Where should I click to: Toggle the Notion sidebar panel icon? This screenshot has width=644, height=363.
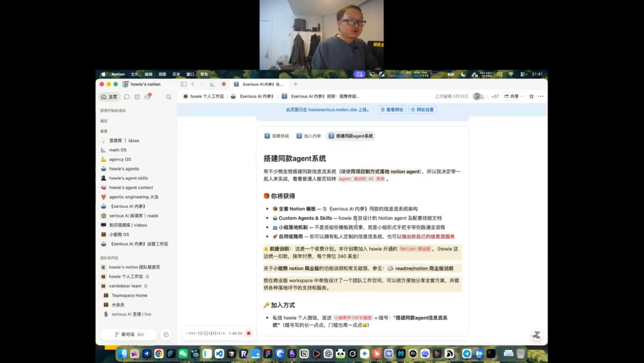pyautogui.click(x=184, y=84)
